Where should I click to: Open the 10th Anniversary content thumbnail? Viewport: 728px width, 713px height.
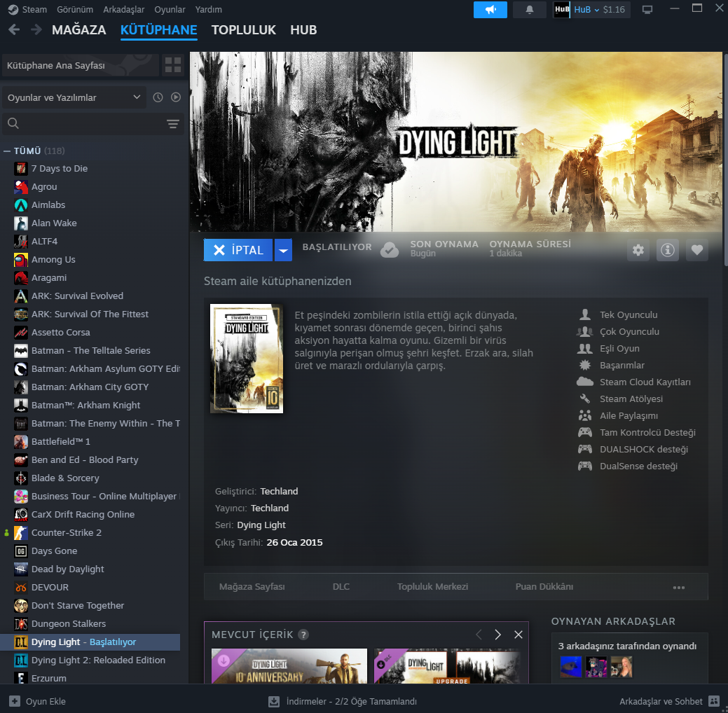[289, 666]
